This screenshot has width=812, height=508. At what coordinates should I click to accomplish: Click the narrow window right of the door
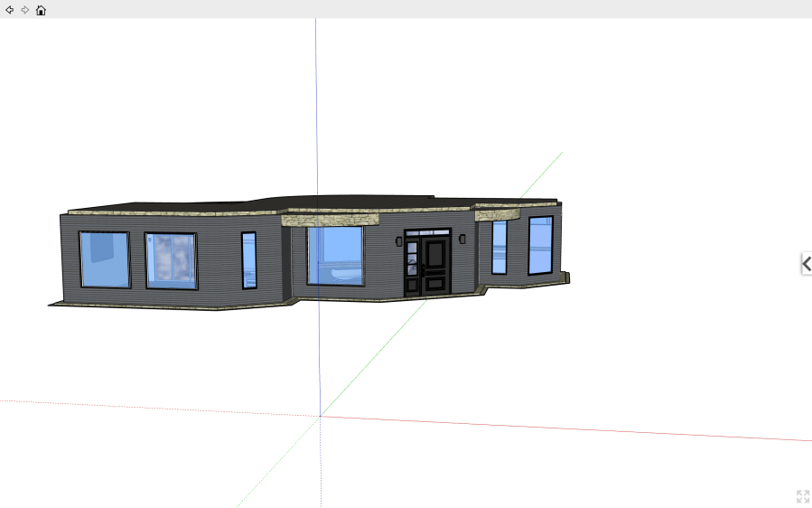point(499,247)
